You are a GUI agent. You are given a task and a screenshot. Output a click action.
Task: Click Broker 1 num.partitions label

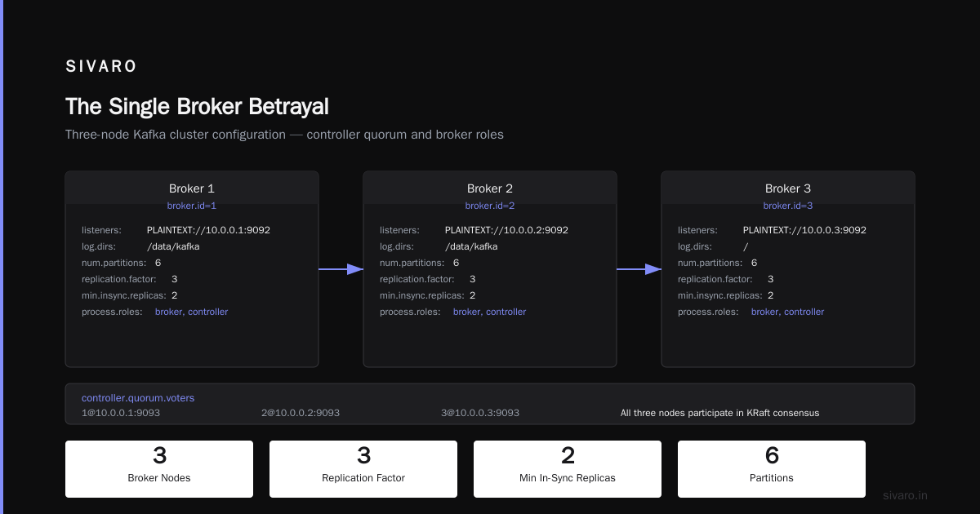pos(114,263)
